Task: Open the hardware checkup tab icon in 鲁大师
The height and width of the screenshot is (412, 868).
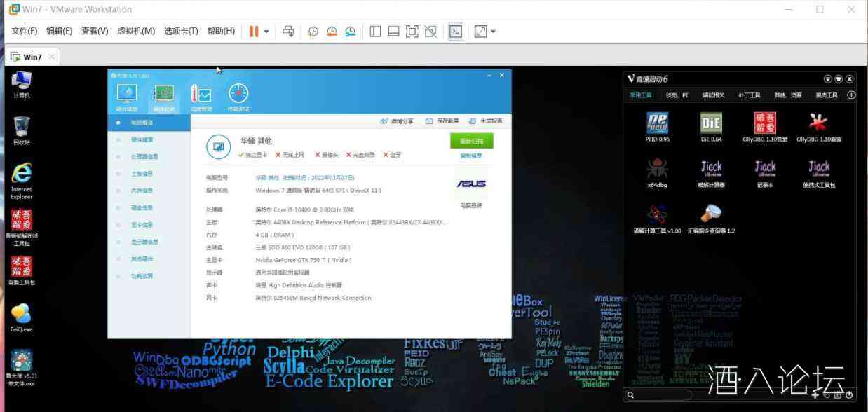Action: [126, 98]
